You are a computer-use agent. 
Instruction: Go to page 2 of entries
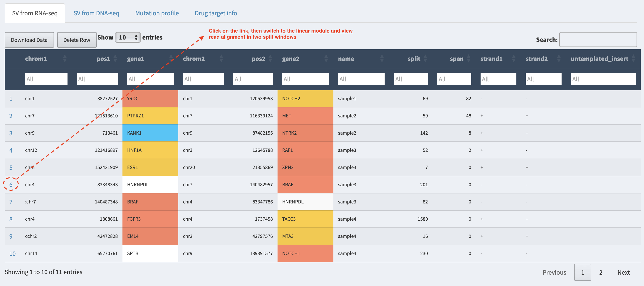[x=600, y=272]
